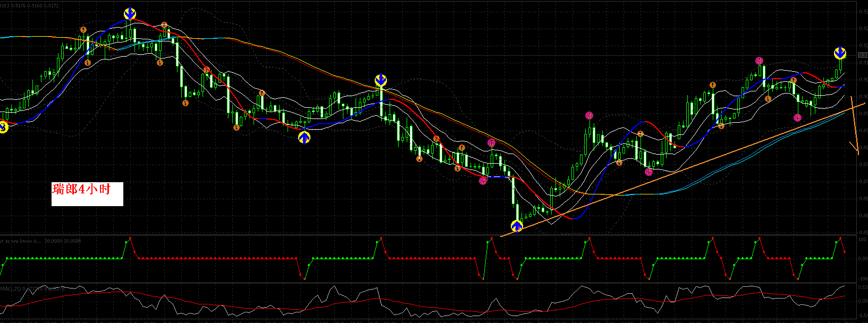Screen dimensions: 868x323
Task: Select the sell arrow at the left chart peak
Action: [130, 14]
